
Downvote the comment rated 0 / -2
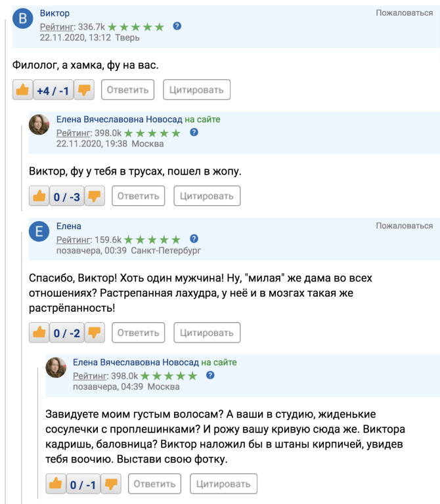(95, 333)
